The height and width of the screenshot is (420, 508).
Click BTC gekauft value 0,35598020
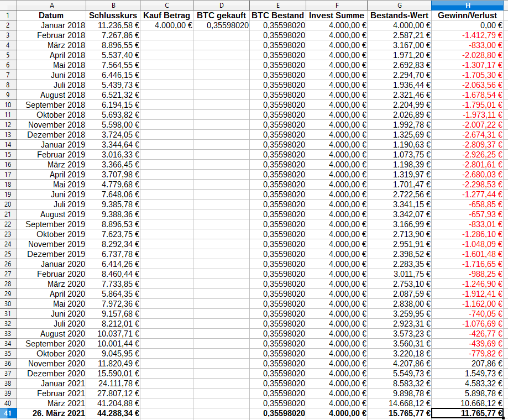pos(221,25)
